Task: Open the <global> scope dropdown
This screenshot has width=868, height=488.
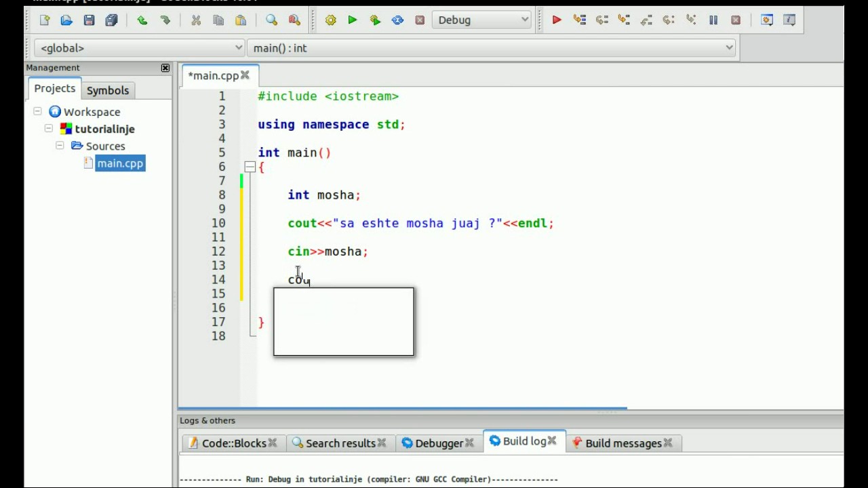Action: pos(139,48)
